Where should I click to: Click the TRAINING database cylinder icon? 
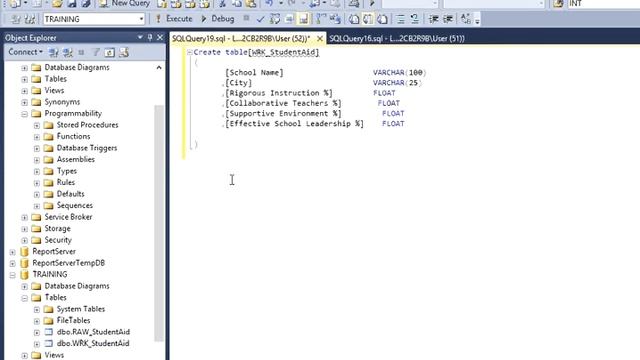[x=24, y=274]
